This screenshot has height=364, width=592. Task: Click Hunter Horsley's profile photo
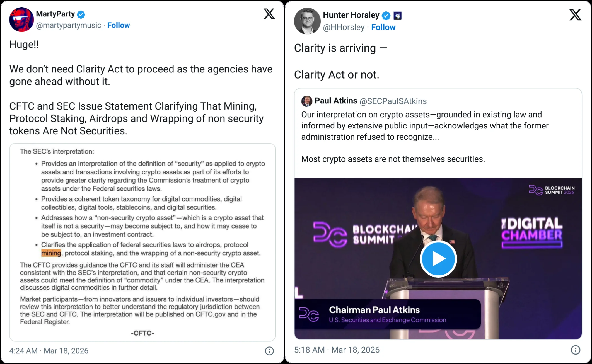(x=307, y=21)
